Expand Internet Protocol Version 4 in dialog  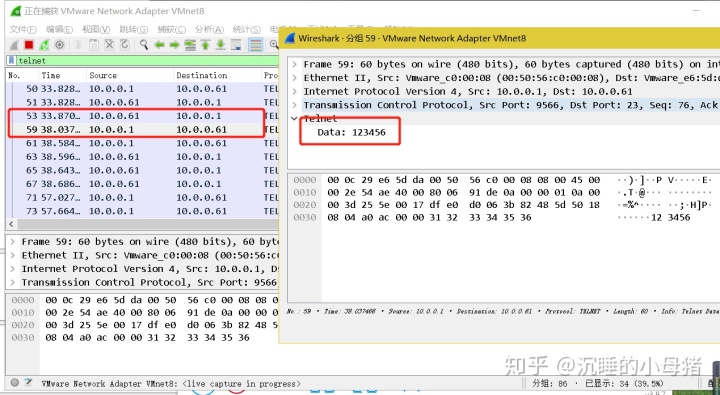[295, 92]
